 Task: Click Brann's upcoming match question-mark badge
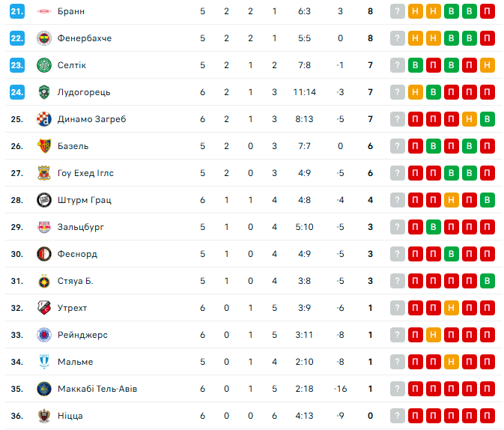[x=398, y=11]
